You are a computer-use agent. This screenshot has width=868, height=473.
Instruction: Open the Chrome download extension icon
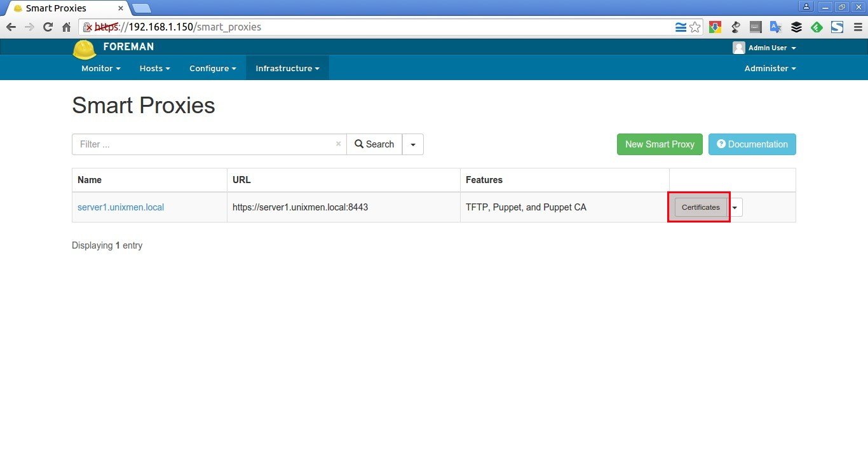click(715, 27)
